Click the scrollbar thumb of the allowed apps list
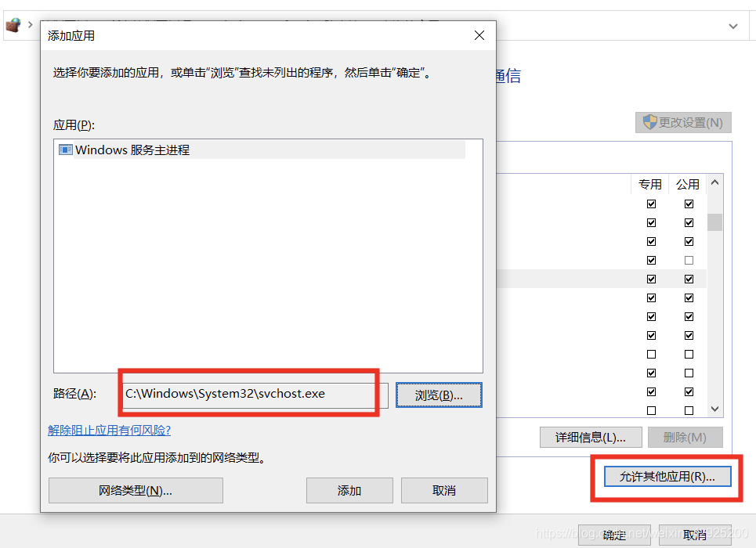 (x=715, y=222)
